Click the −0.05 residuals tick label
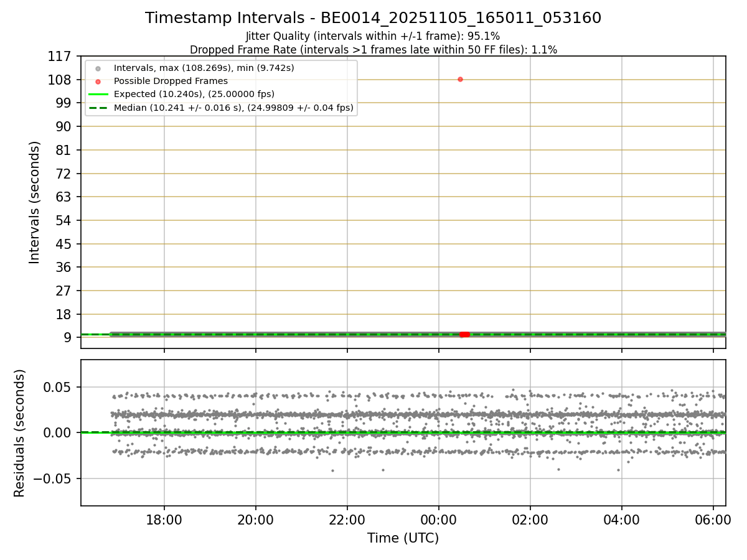747x560 pixels. pos(55,478)
